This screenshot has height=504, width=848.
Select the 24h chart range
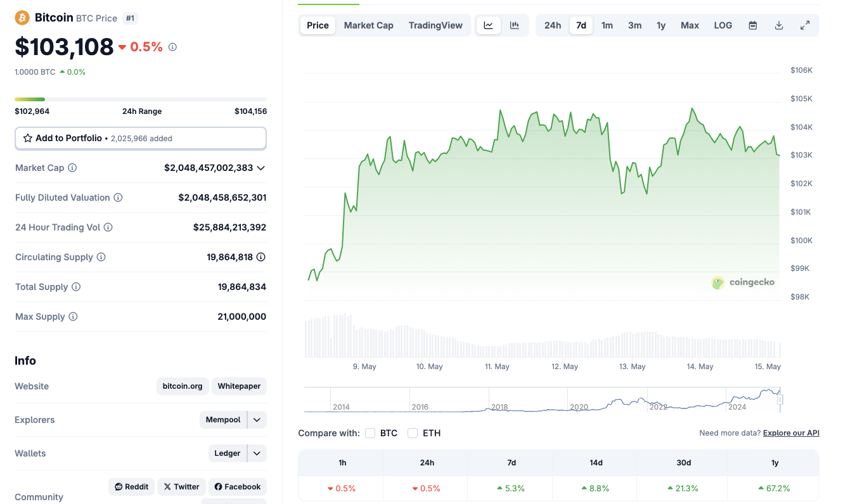[x=553, y=25]
